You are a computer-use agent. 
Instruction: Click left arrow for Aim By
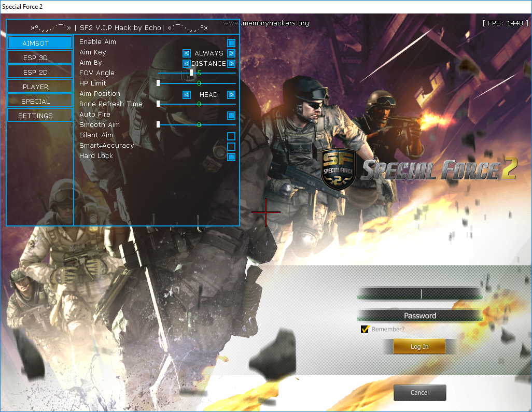[x=187, y=63]
